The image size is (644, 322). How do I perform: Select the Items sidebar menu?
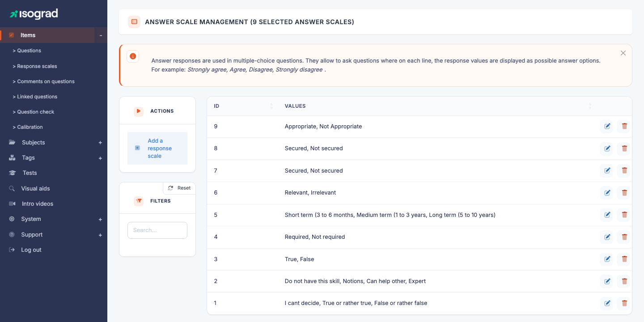pos(28,35)
